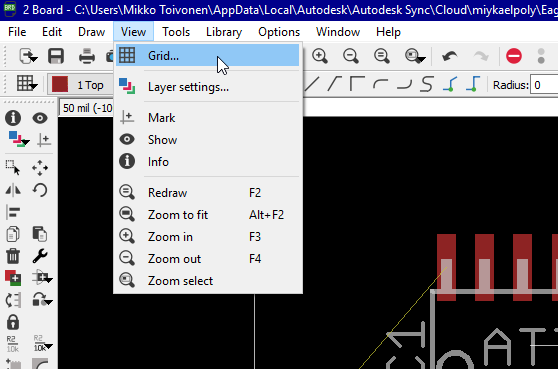Select the Rotate tool
Image resolution: width=558 pixels, height=369 pixels.
coord(40,190)
